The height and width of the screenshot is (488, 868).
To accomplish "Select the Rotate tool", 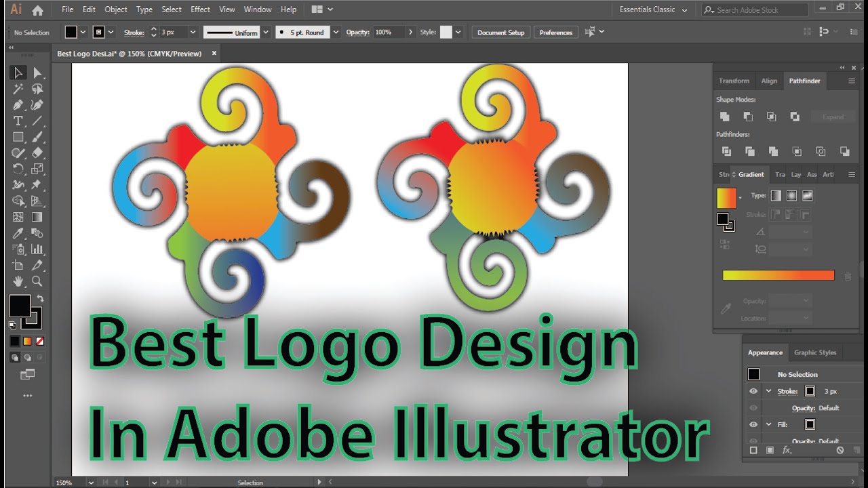I will tap(18, 169).
